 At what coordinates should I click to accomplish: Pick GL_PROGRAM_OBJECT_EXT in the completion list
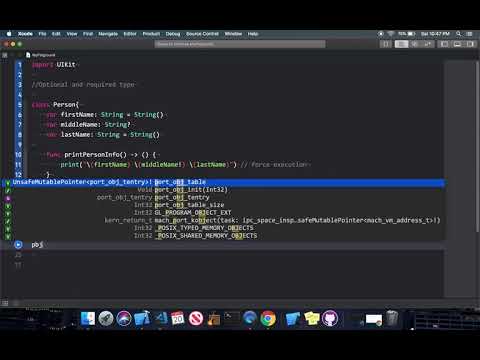click(x=223, y=213)
